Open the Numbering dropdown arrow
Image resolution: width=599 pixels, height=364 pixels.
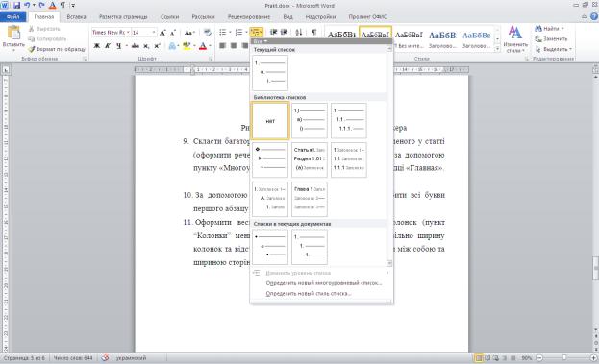pyautogui.click(x=246, y=33)
